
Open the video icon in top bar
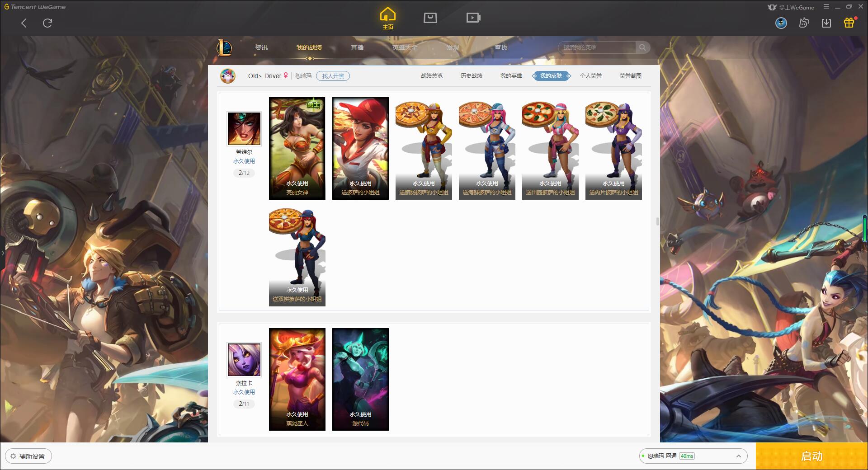click(473, 18)
